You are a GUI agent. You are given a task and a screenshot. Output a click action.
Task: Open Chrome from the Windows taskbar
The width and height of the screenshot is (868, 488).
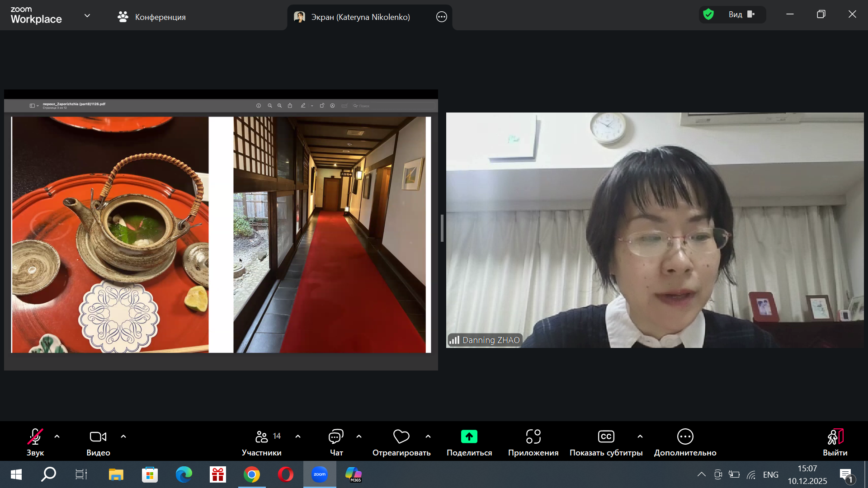pyautogui.click(x=252, y=474)
